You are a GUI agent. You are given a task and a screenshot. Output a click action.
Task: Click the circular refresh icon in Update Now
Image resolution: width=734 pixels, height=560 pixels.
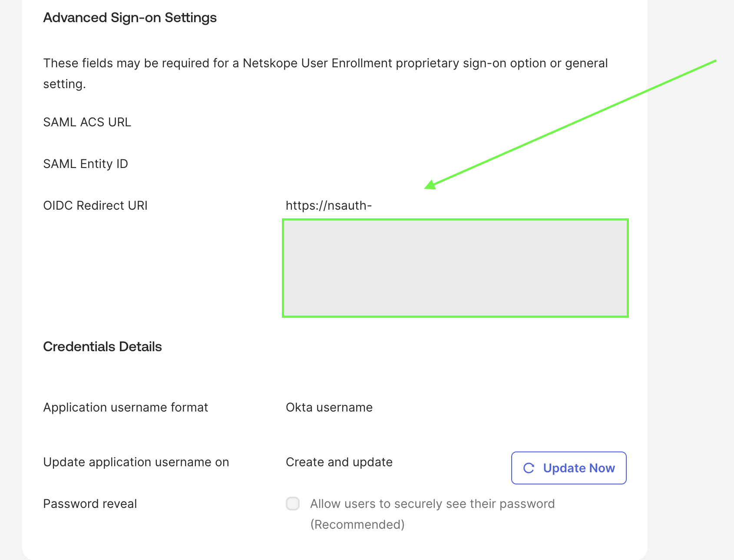click(x=529, y=468)
